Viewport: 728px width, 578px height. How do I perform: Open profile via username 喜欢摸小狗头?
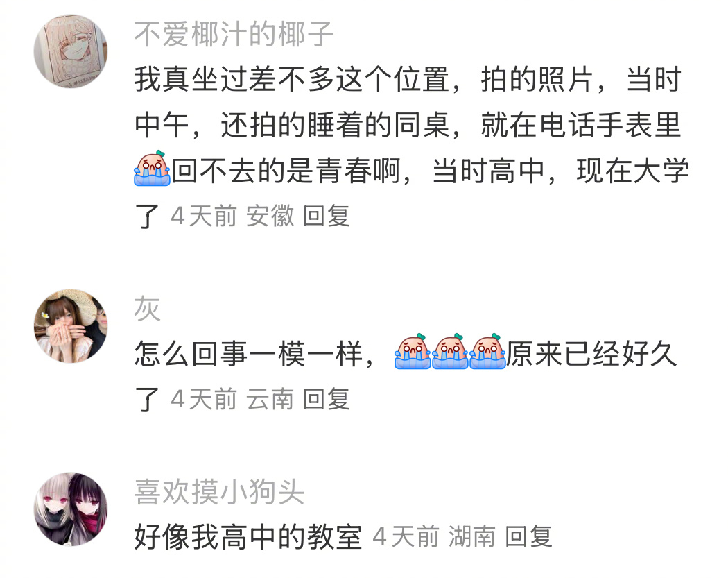pyautogui.click(x=219, y=491)
